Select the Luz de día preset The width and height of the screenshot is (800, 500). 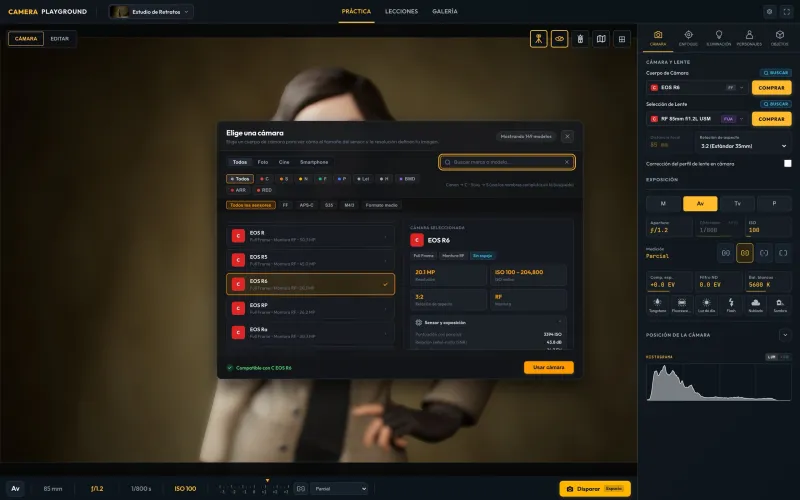706,305
